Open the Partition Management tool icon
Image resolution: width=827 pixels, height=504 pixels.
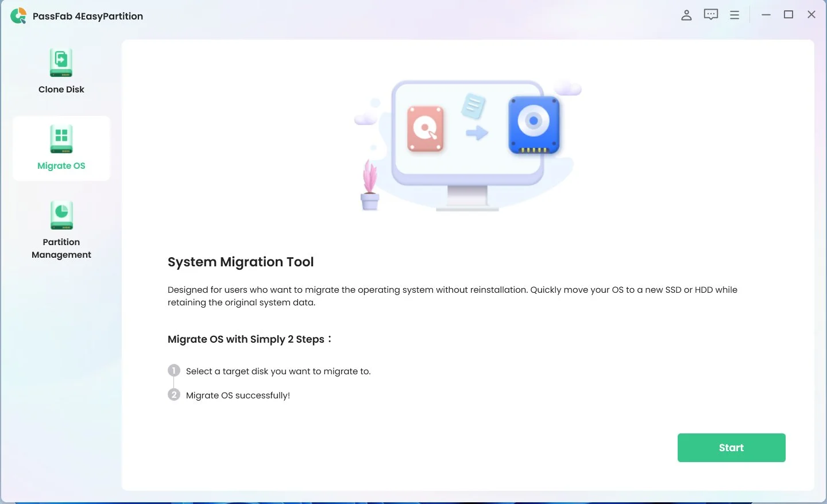coord(61,215)
